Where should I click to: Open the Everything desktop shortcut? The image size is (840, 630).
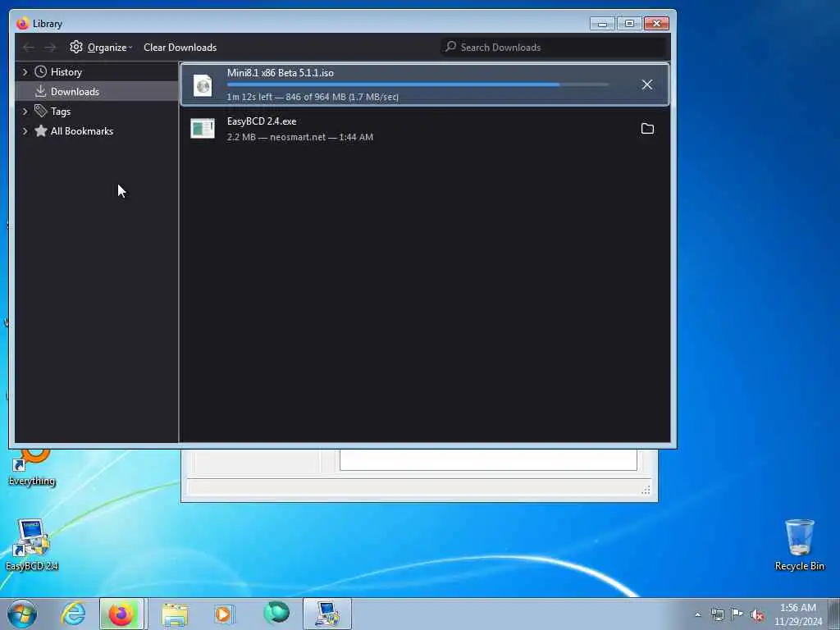(32, 467)
